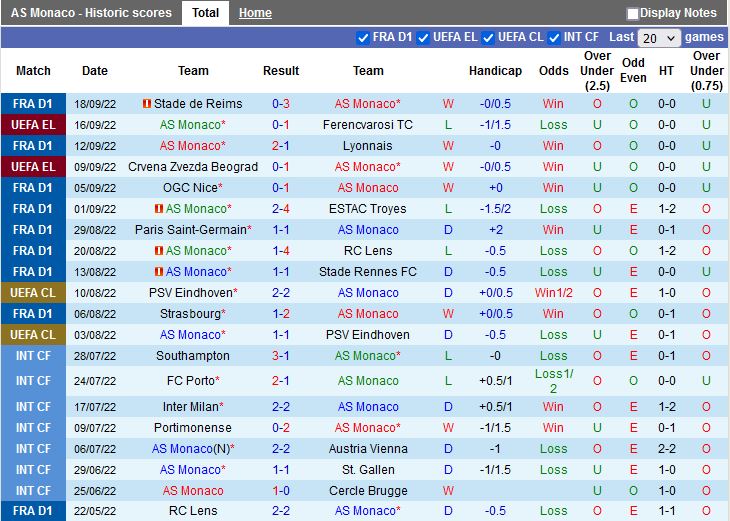Click red card icon in 01/09/22 AS Monaco row
The image size is (730, 521).
pos(158,209)
